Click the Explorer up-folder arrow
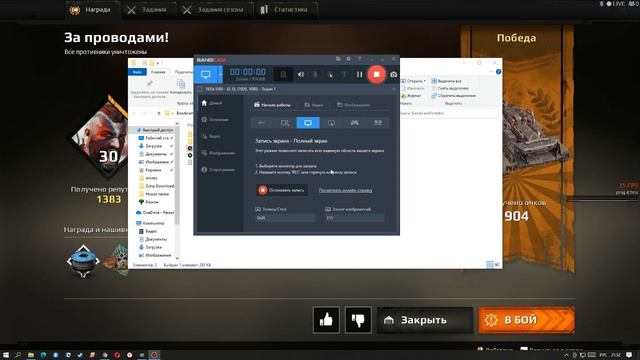The height and width of the screenshot is (360, 640). (x=159, y=113)
